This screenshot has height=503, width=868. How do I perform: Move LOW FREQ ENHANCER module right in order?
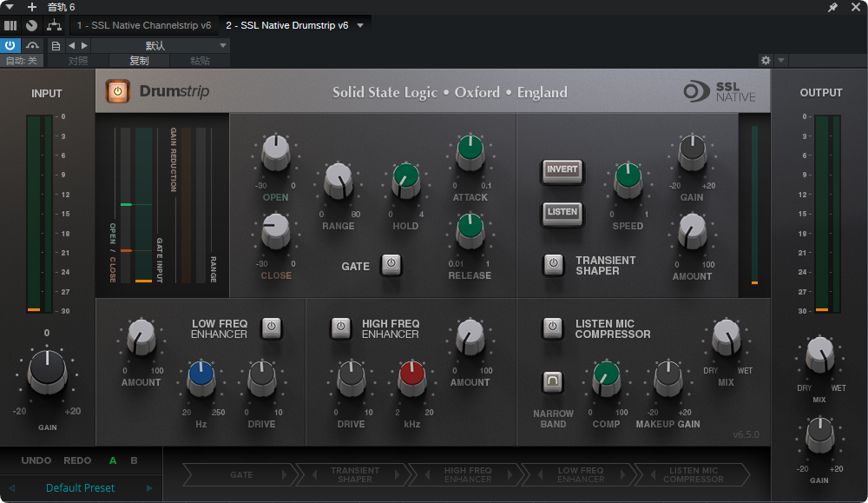(x=622, y=474)
